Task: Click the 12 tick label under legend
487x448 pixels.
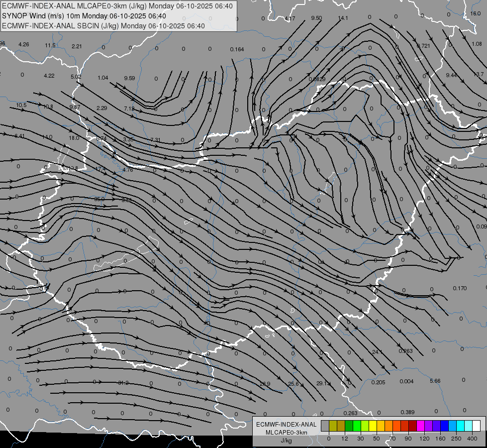Action: point(344,439)
